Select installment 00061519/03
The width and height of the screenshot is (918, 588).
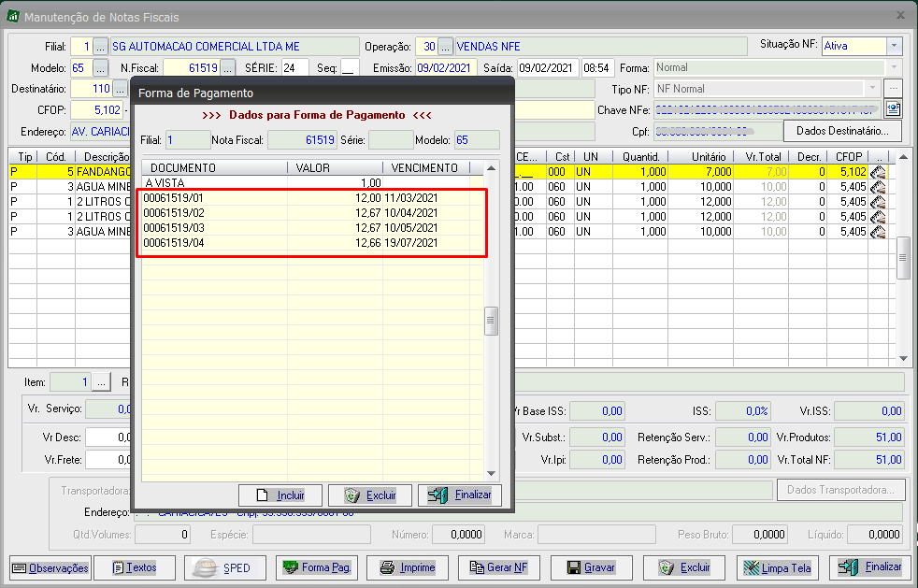pos(312,228)
